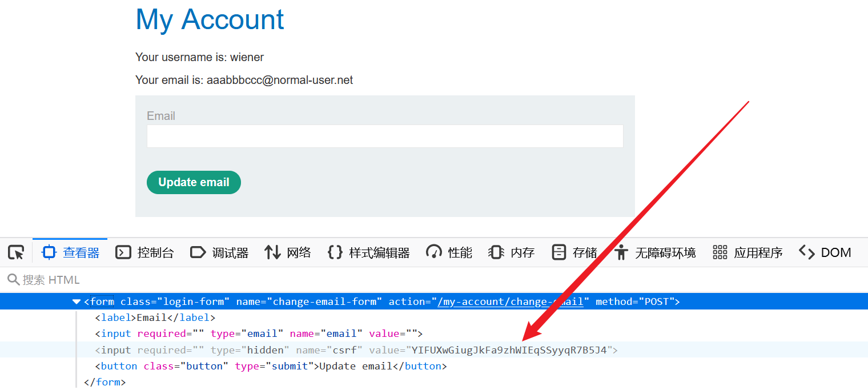Open the Debugger (调试器) tab
This screenshot has width=868, height=390.
219,252
